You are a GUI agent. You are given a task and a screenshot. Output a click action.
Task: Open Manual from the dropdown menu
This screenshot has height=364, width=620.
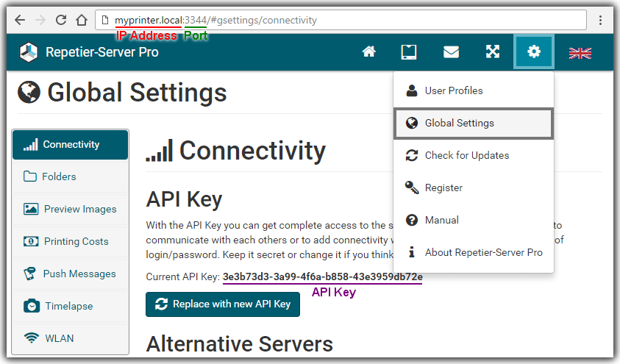(x=474, y=220)
